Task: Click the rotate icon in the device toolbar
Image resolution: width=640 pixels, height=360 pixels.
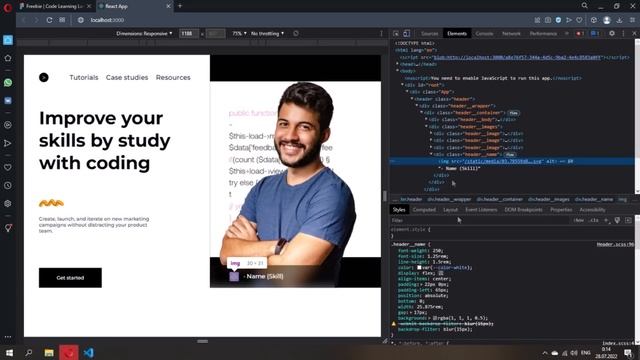Action: pyautogui.click(x=296, y=33)
